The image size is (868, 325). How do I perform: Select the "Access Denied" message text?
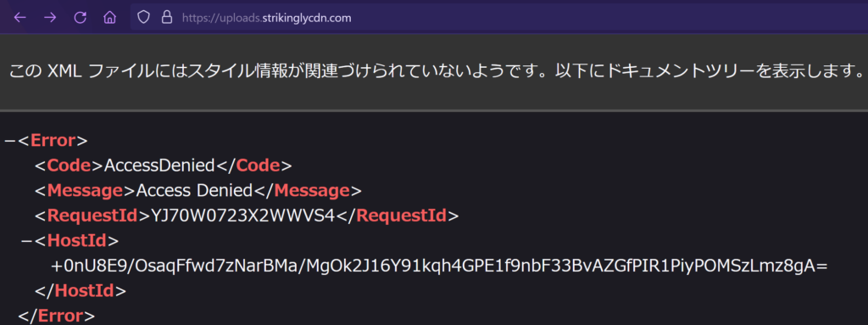pos(194,191)
